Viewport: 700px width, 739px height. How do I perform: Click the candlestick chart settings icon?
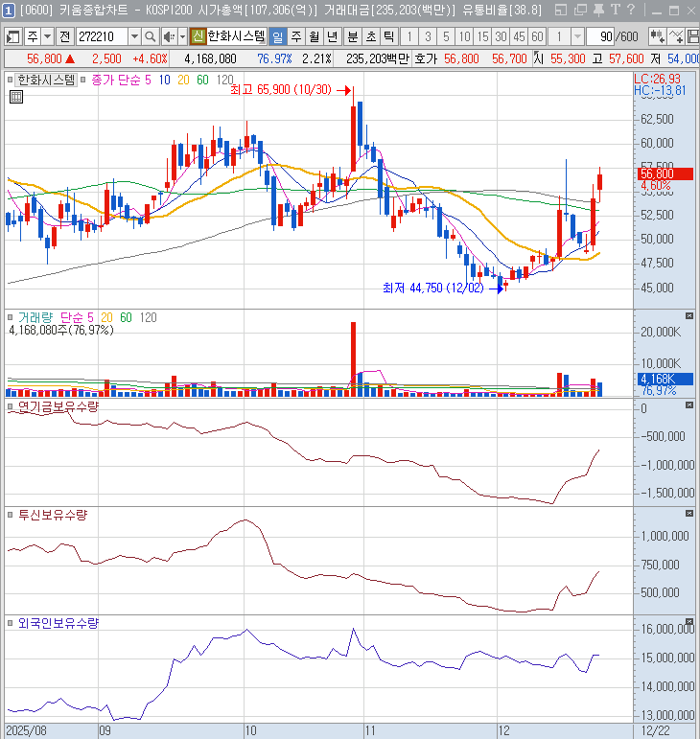658,36
